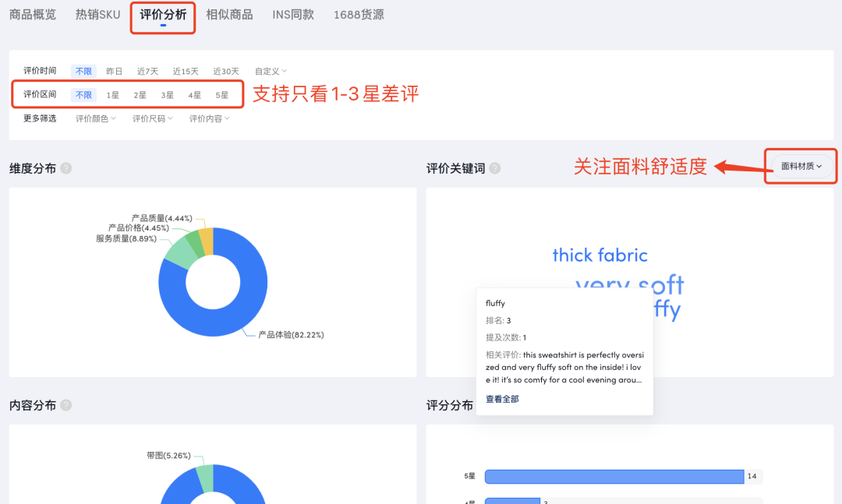Click the 产品价格(4.45%) chart label

[139, 228]
